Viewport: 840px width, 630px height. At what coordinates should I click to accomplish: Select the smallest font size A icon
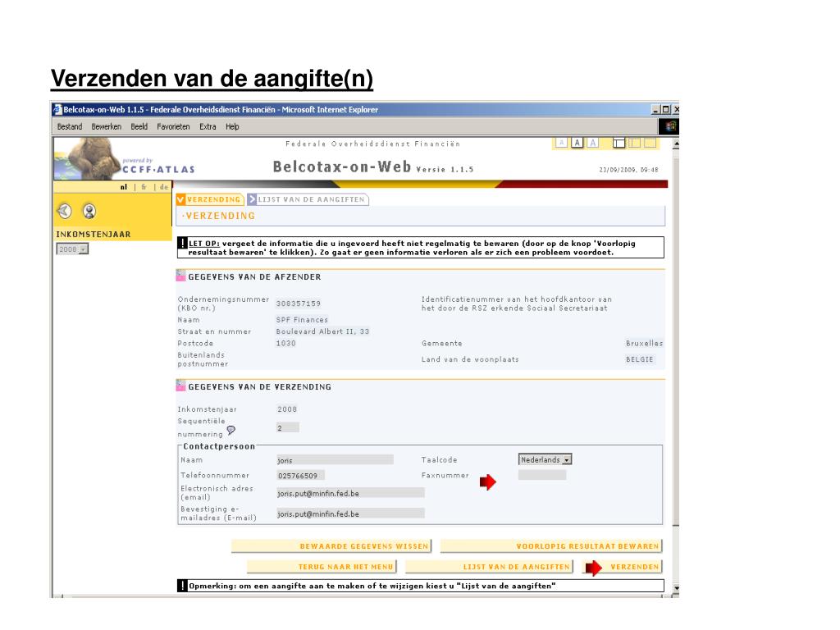point(561,143)
